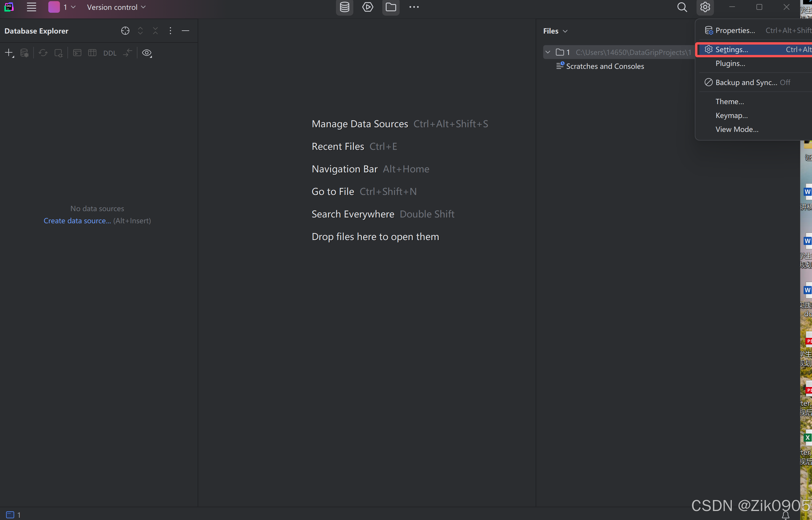Select Settings... from the gear menu
812x520 pixels.
pyautogui.click(x=732, y=50)
